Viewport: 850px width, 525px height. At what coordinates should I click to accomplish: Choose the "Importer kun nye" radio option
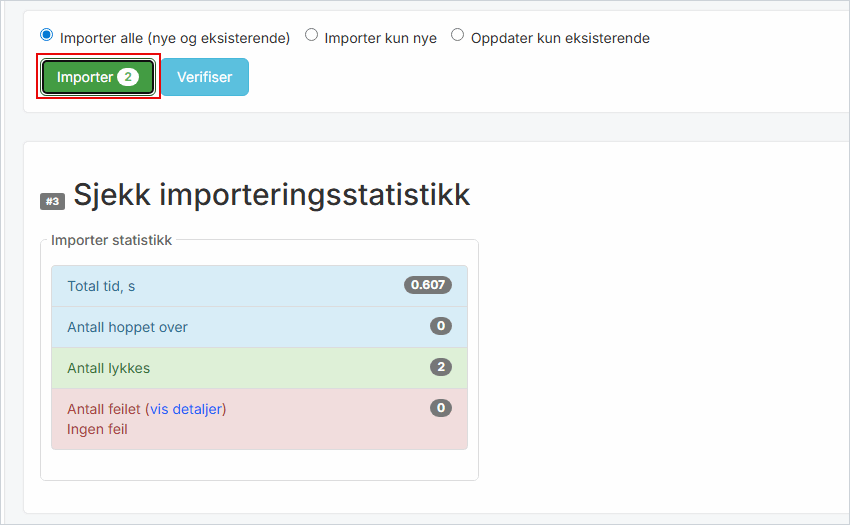[x=312, y=35]
